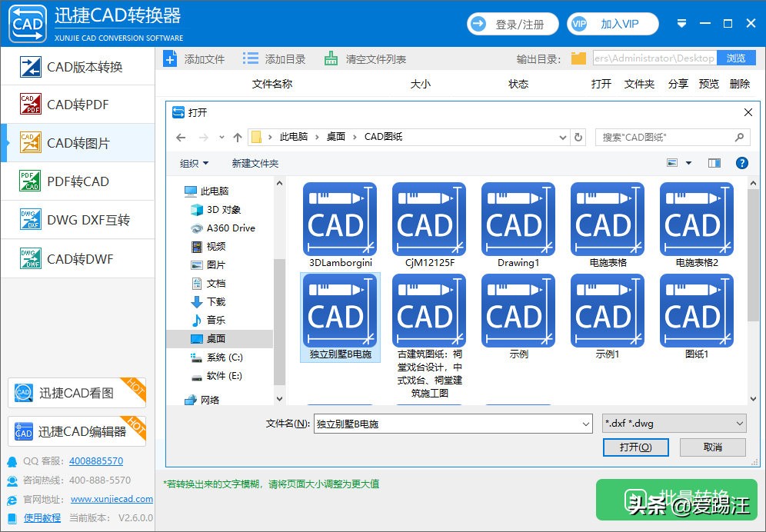The image size is (766, 532).
Task: Click the 清空文件列表 clear-list icon
Action: (x=333, y=58)
